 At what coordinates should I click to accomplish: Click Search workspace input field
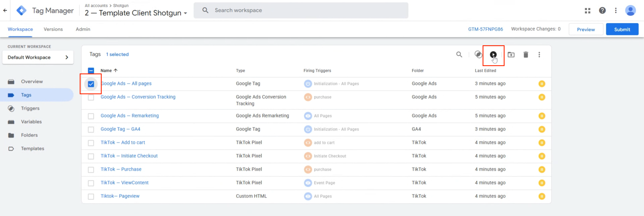point(301,10)
